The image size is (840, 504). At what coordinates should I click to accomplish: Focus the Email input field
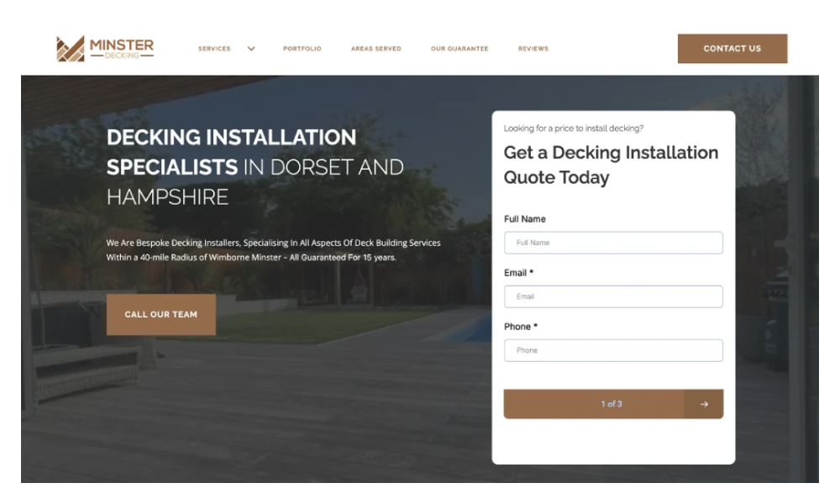pos(613,297)
